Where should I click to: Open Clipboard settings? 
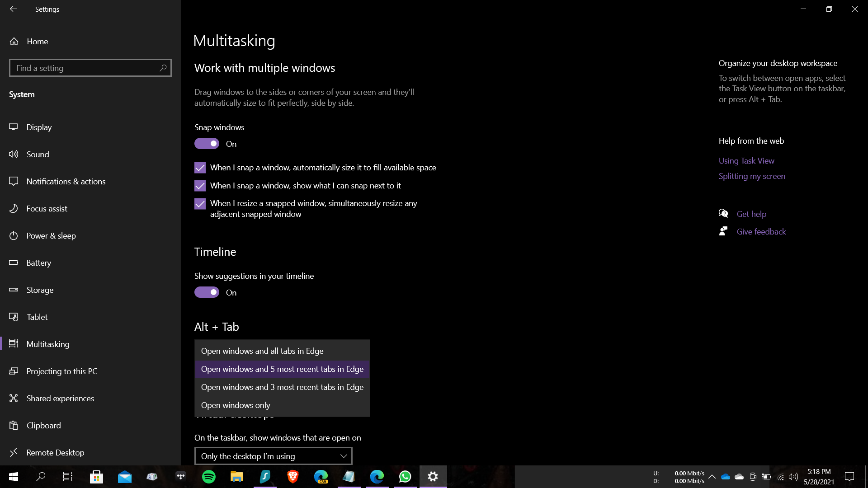tap(43, 425)
